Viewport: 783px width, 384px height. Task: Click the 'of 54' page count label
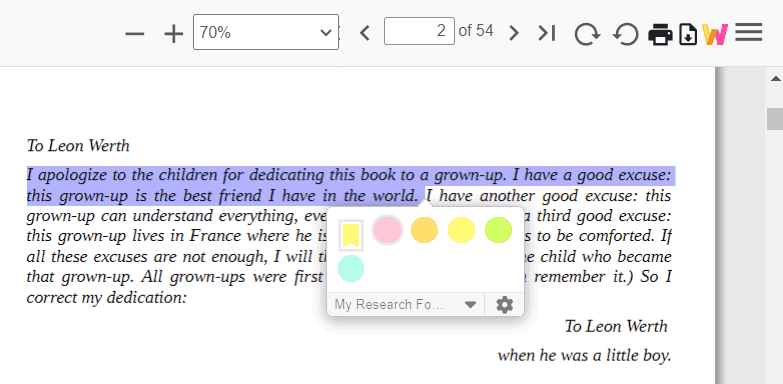476,31
